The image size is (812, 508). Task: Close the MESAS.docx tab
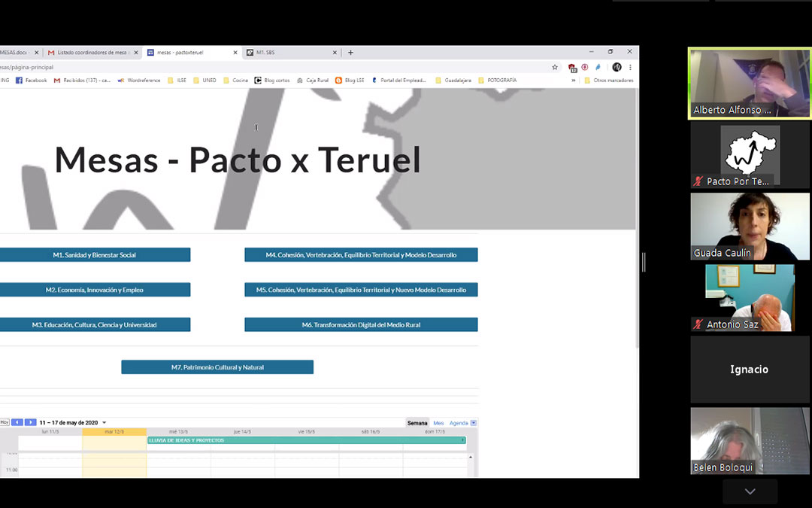[x=36, y=53]
